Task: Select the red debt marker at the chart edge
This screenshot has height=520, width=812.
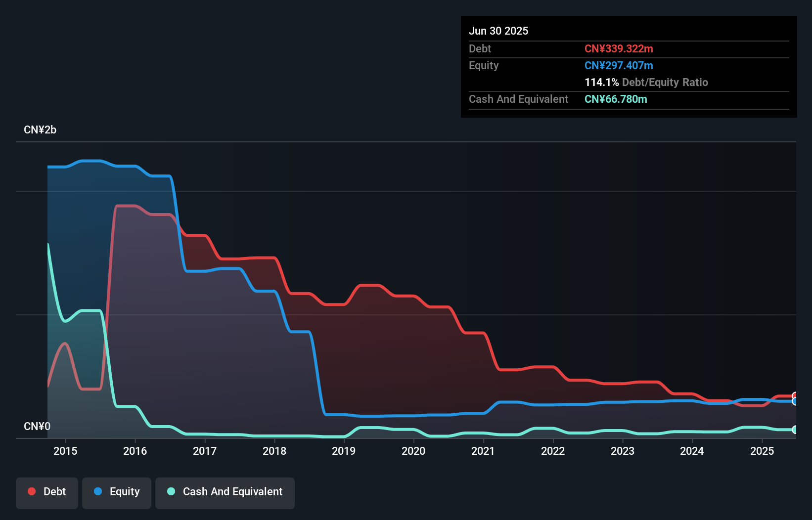Action: tap(795, 395)
